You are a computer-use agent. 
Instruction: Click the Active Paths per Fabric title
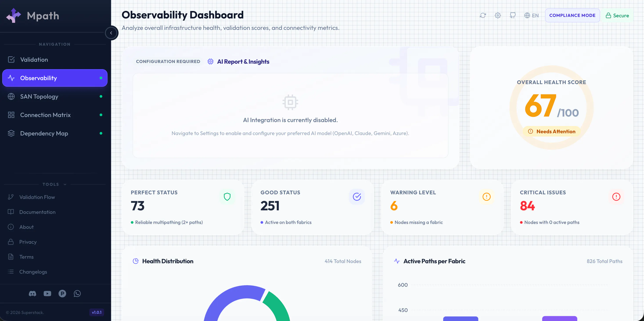[x=434, y=261]
